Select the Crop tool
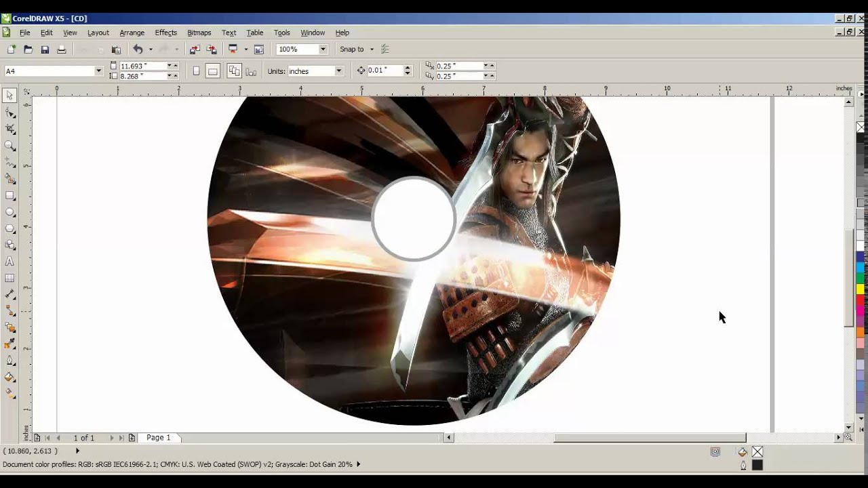 click(10, 129)
